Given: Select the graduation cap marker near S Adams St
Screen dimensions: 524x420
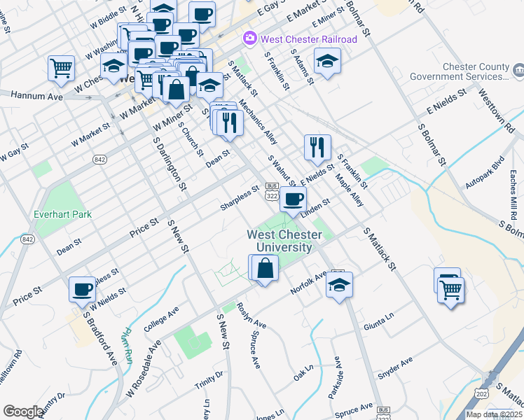Looking at the screenshot, I should [328, 61].
